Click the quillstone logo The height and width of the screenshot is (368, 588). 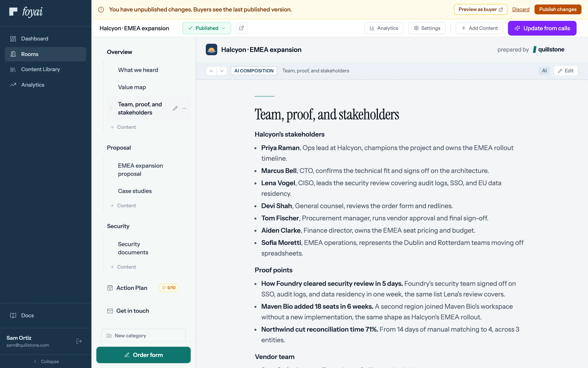click(x=549, y=50)
